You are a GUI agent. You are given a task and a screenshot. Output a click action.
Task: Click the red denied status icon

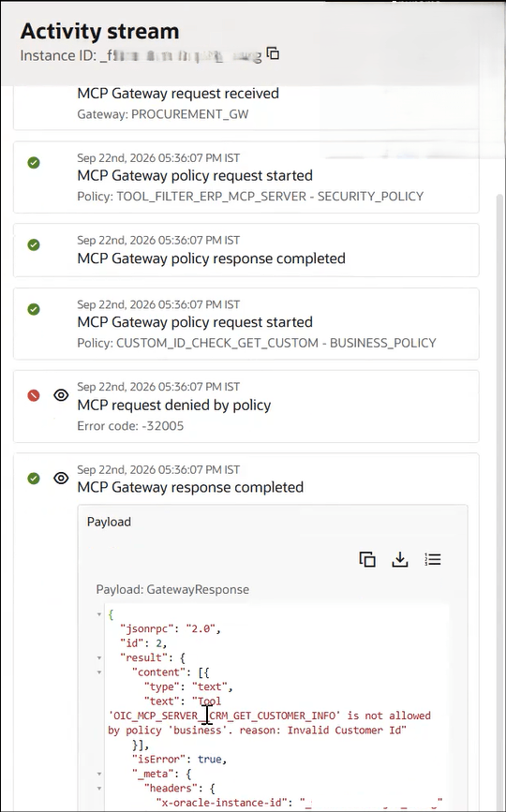(34, 396)
